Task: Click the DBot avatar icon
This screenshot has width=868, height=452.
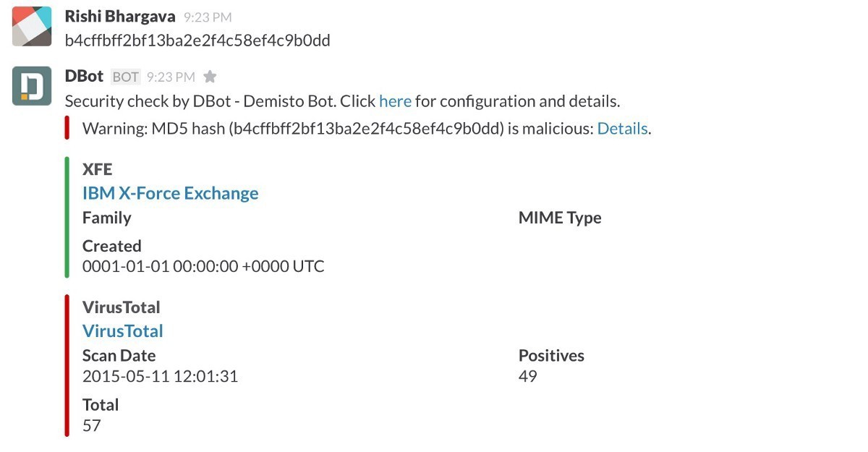Action: click(x=32, y=86)
